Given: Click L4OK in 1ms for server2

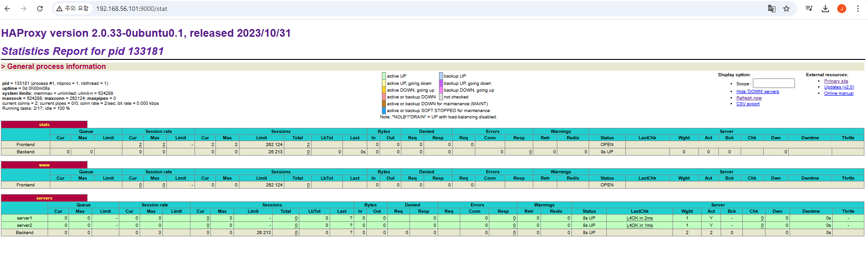Looking at the screenshot, I should (639, 225).
